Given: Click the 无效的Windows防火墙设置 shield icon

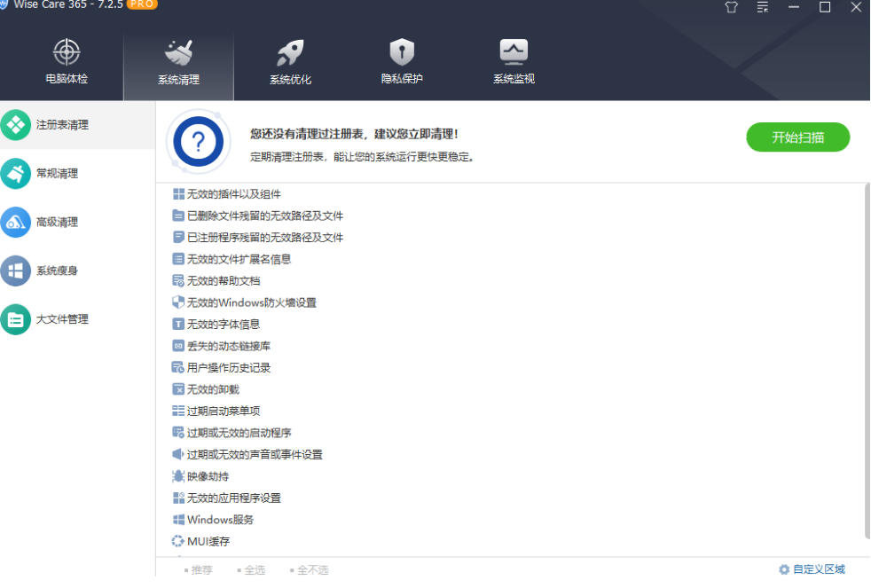Looking at the screenshot, I should 178,302.
